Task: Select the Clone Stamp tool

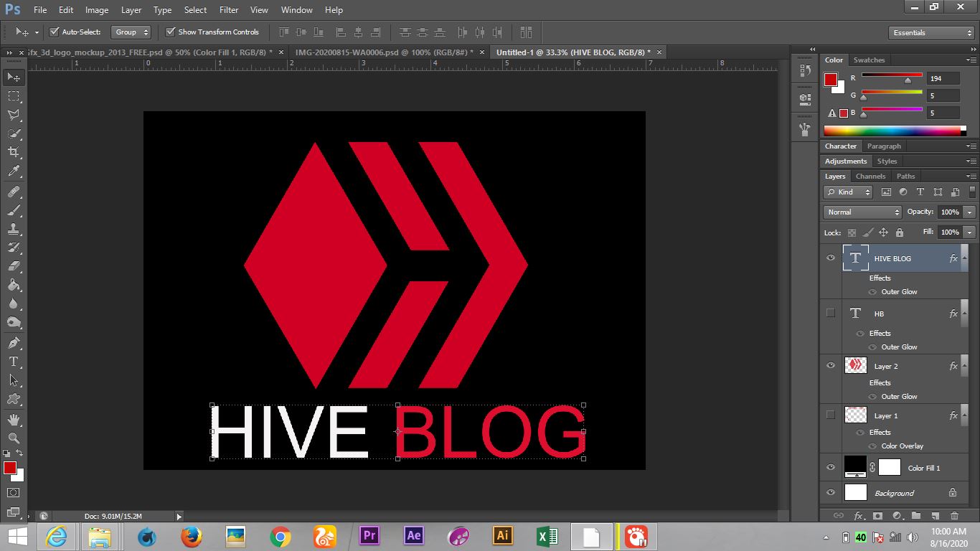Action: click(x=14, y=230)
